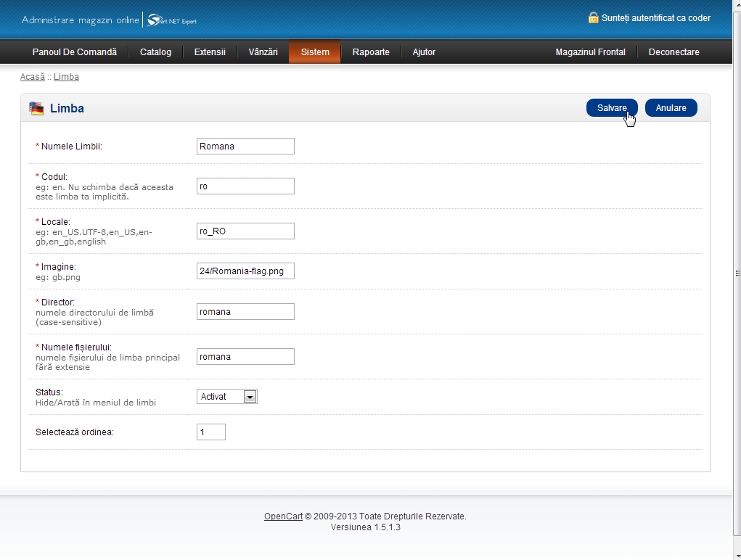Click the padlock icon in header
Screen dimensions: 741x560
pyautogui.click(x=593, y=17)
